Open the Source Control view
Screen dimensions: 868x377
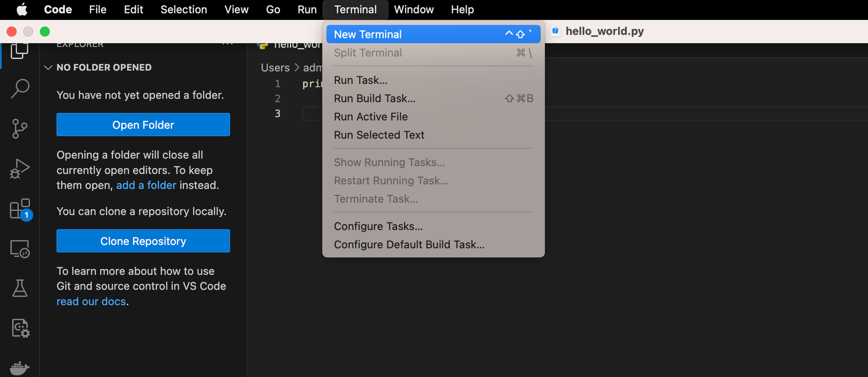pyautogui.click(x=19, y=129)
